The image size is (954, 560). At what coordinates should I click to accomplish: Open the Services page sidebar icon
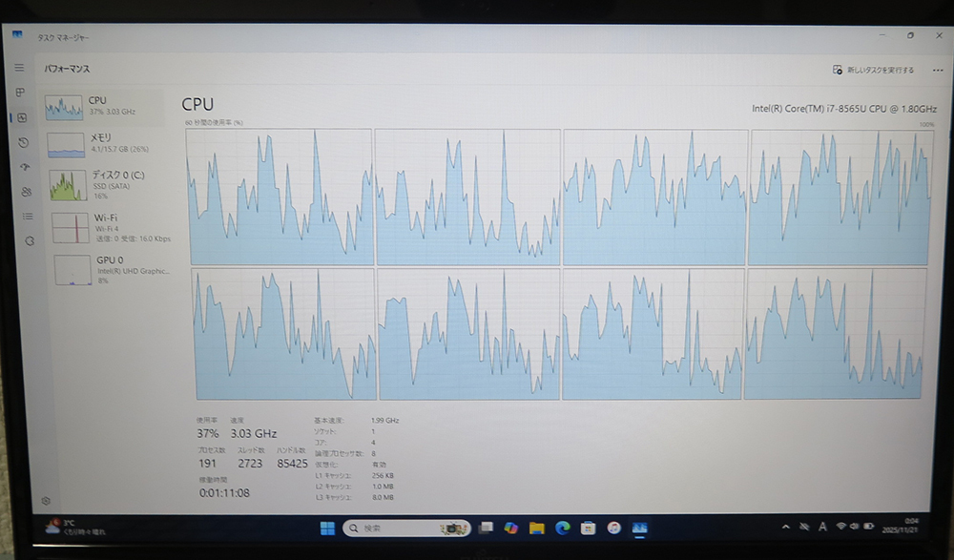point(30,241)
